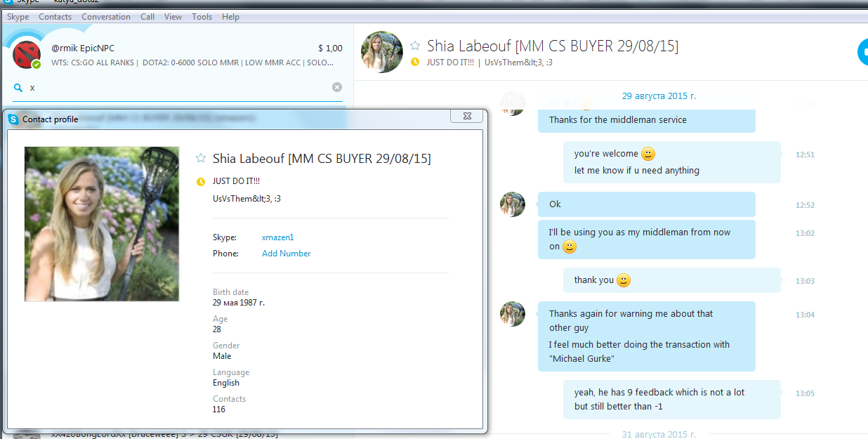Click the search magnifier icon
The width and height of the screenshot is (868, 439).
(18, 88)
